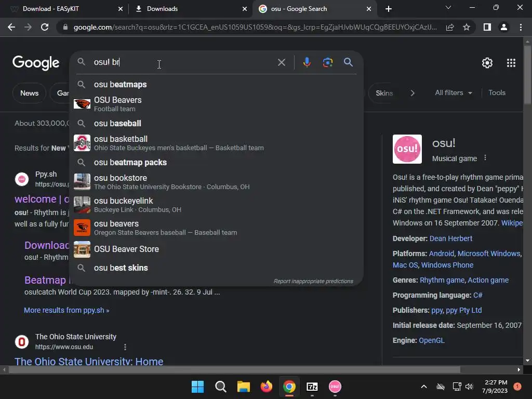Choose the osu buckeyelink suggestion
This screenshot has height=399, width=532.
point(217,205)
